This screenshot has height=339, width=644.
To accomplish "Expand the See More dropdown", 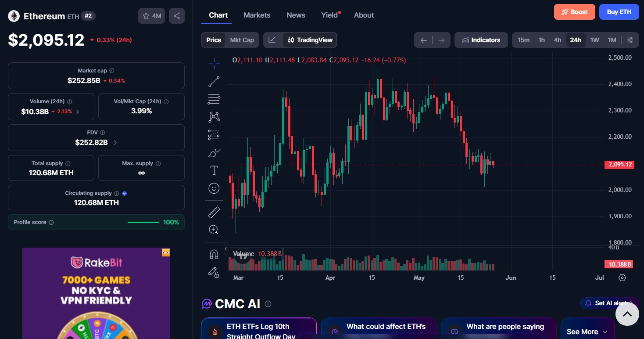I will pos(587,332).
